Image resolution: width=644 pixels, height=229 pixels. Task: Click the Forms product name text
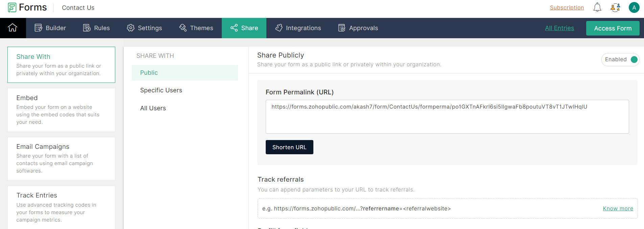[x=33, y=7]
